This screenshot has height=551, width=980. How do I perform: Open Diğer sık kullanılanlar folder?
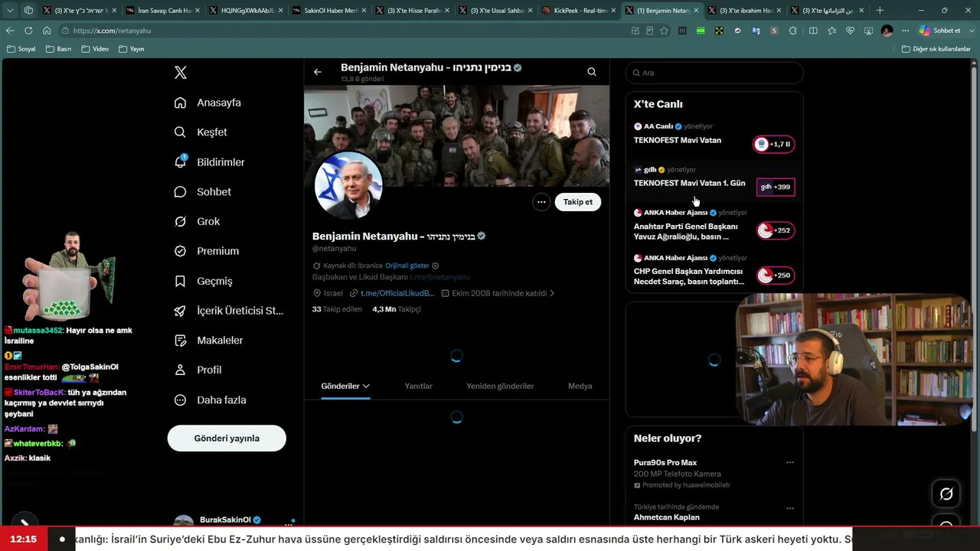pyautogui.click(x=936, y=49)
